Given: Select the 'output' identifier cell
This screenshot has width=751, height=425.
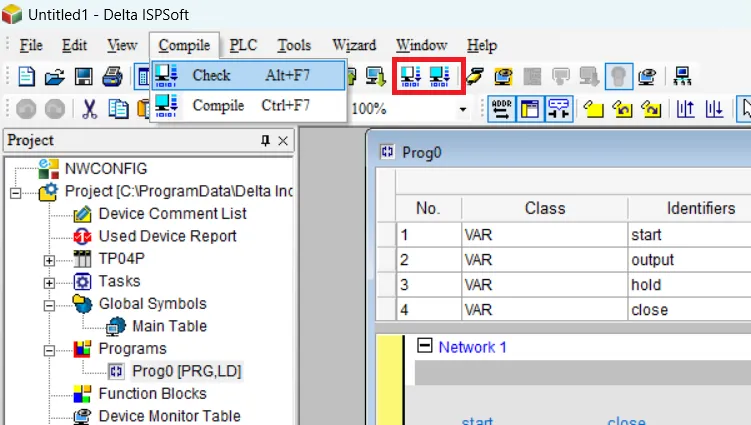Looking at the screenshot, I should (x=690, y=260).
